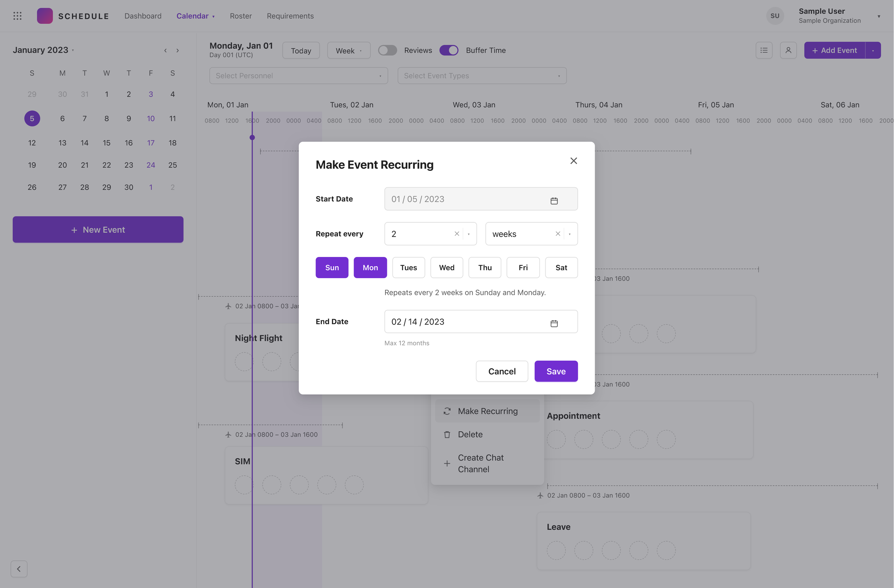894x588 pixels.
Task: Click the airplane icon above Night Flight
Action: click(x=228, y=306)
